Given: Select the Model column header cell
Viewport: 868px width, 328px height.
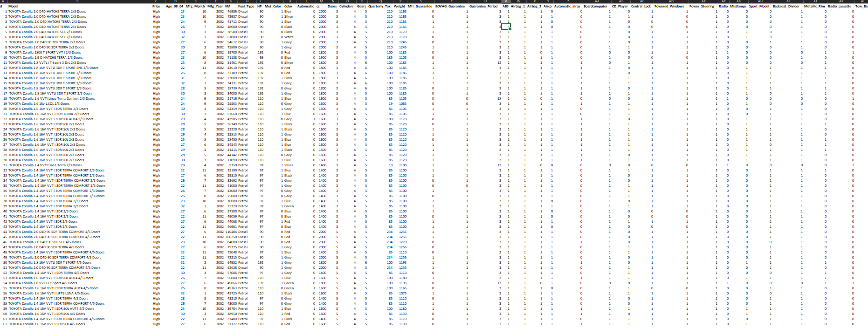Looking at the screenshot, I should click(13, 7).
